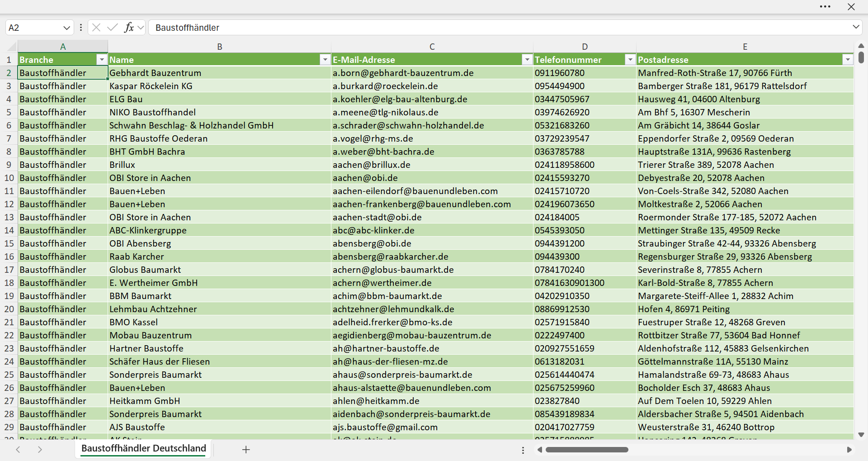
Task: Open the Branche column filter dropdown
Action: pyautogui.click(x=102, y=60)
